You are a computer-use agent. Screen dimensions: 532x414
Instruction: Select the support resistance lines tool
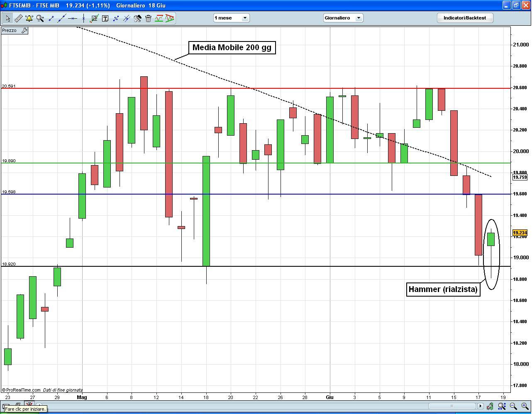pos(159,18)
